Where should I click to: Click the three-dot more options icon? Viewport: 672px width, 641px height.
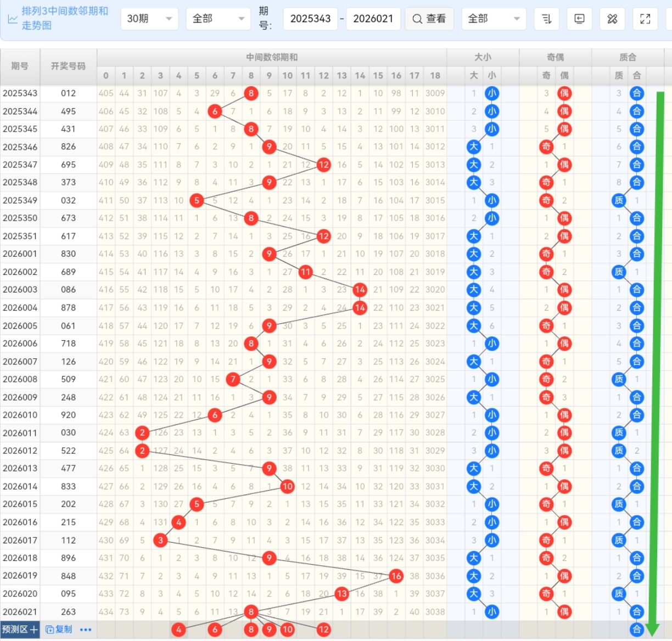[x=86, y=629]
